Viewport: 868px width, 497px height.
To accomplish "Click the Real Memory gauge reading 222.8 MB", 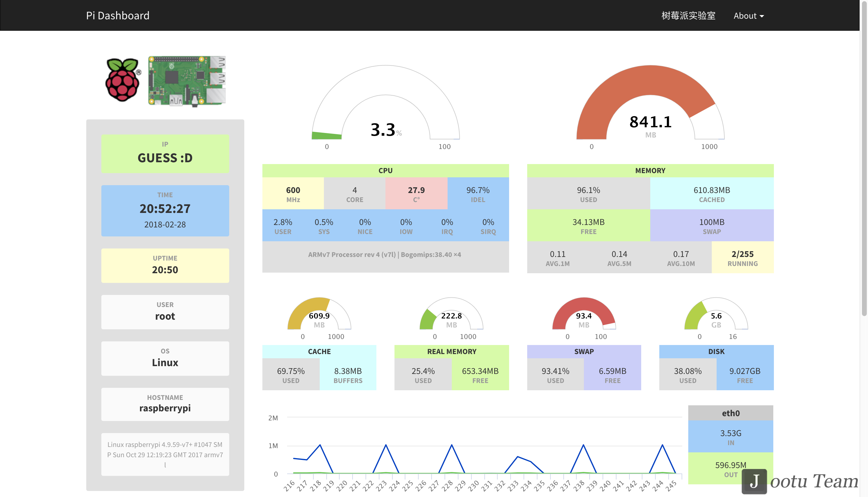I will click(451, 316).
